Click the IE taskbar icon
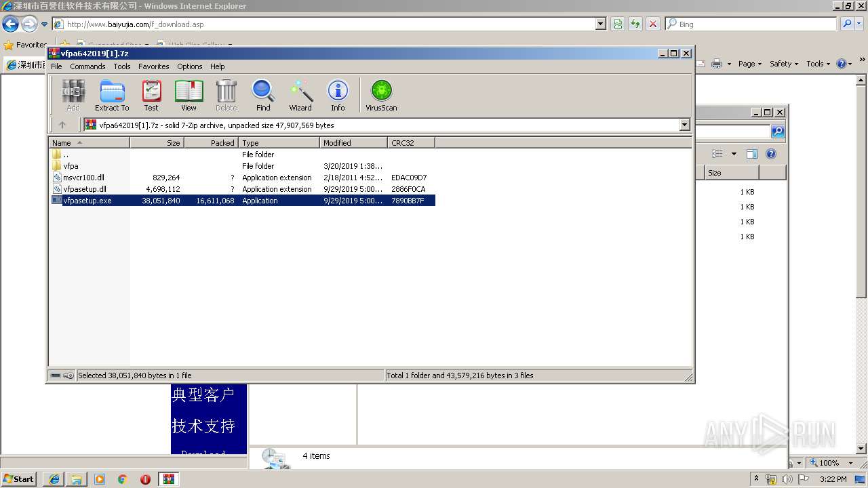The height and width of the screenshot is (488, 868). click(x=54, y=479)
